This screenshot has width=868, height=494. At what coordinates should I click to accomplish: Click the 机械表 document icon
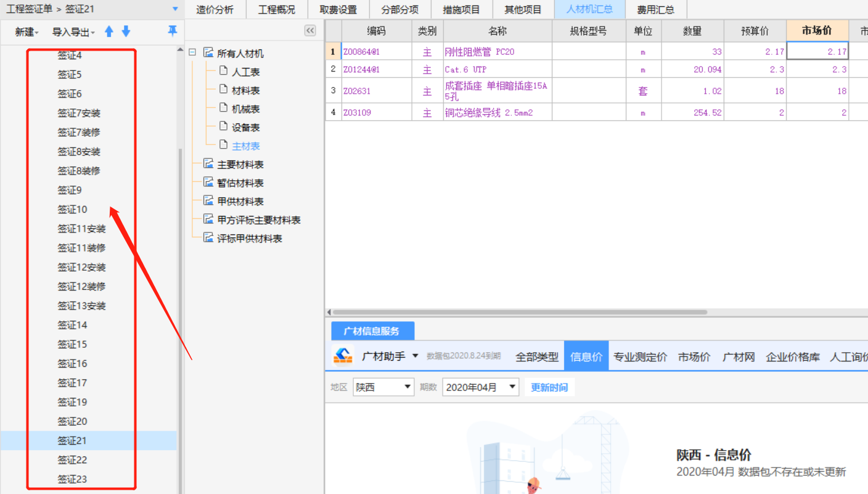(x=224, y=108)
